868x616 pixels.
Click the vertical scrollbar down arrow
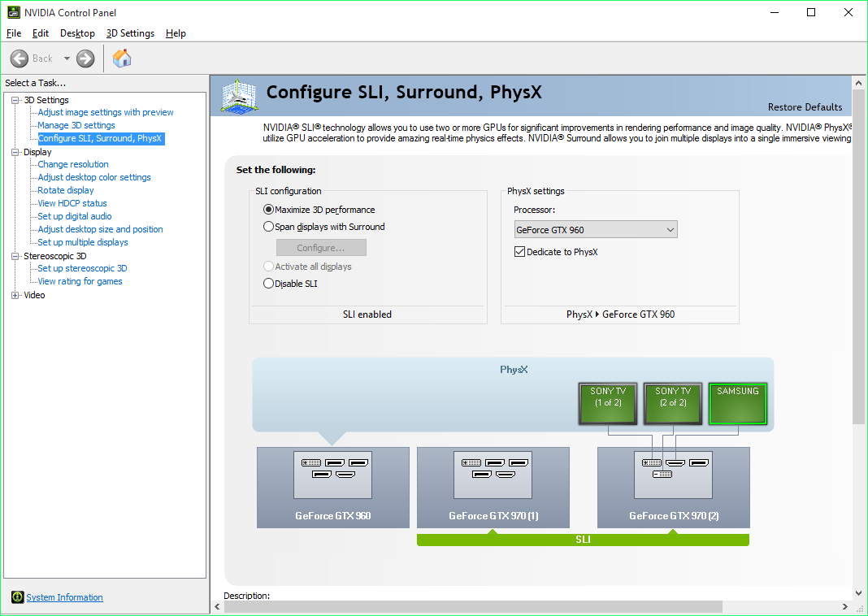[858, 593]
